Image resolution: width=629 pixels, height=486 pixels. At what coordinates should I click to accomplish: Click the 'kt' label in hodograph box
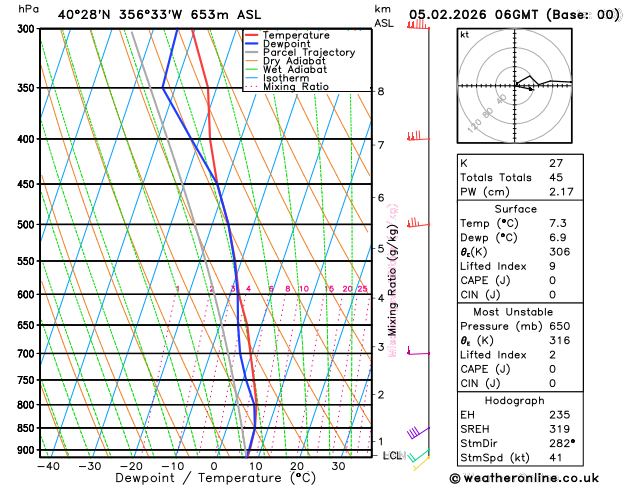click(x=465, y=35)
